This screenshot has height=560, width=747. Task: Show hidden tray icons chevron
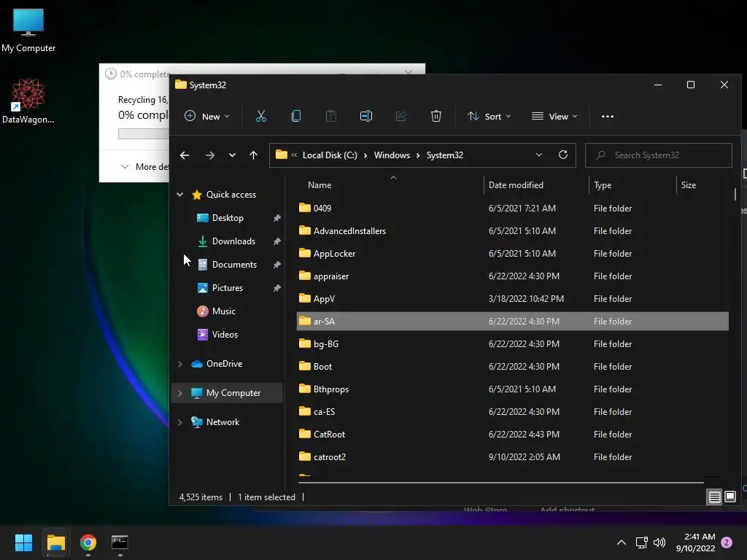tap(622, 542)
